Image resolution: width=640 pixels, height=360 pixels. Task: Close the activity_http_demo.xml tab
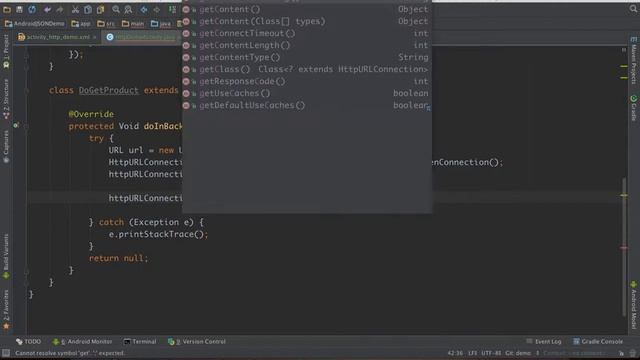pos(95,37)
